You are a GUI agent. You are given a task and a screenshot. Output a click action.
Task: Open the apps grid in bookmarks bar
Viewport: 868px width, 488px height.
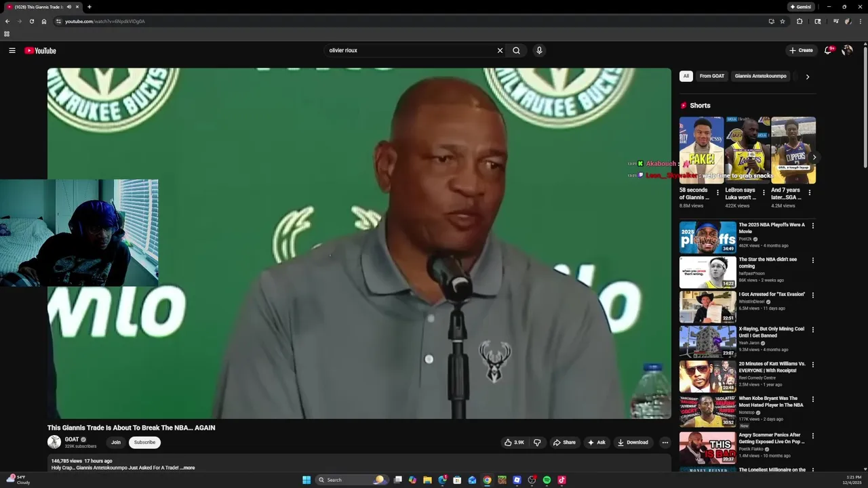point(7,34)
